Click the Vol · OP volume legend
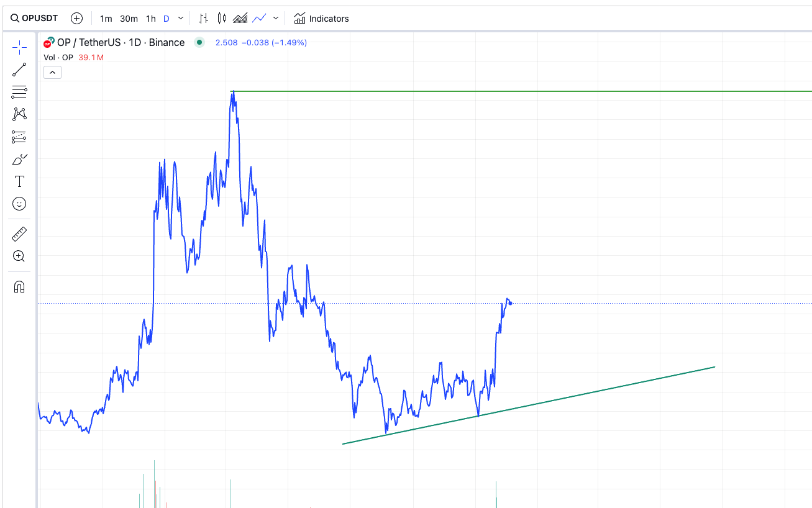This screenshot has width=812, height=508. coord(58,57)
